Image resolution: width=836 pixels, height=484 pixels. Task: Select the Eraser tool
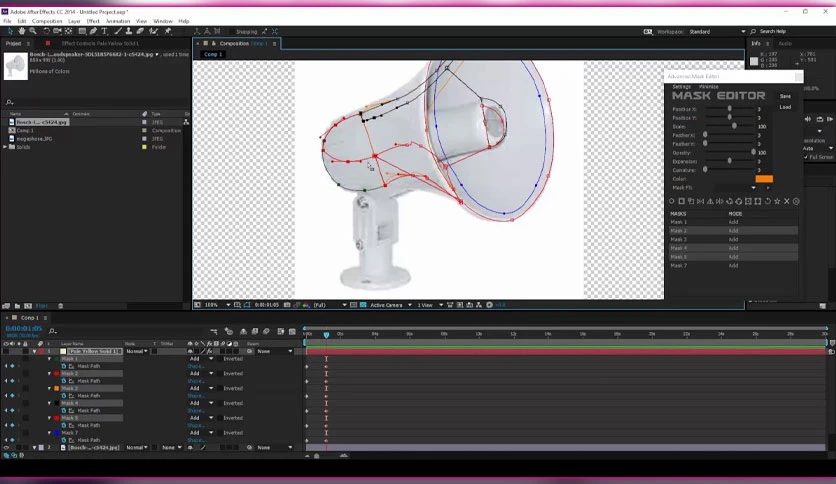(x=140, y=31)
